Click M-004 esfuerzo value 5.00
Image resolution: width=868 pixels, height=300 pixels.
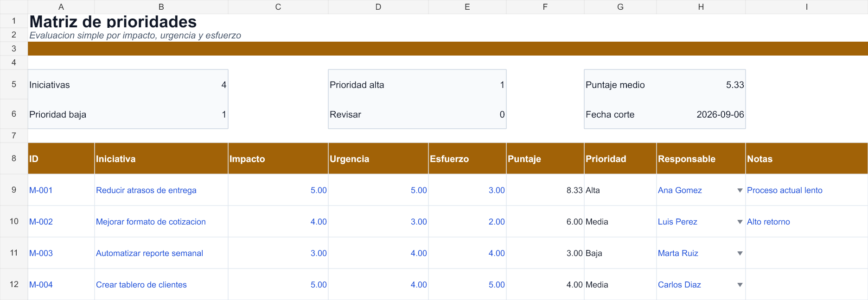(467, 285)
